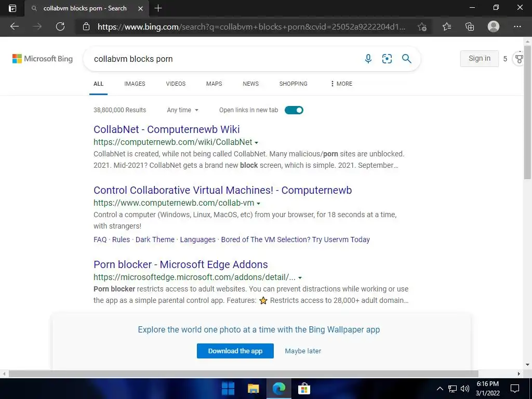Open the Any time filter dropdown

point(182,110)
